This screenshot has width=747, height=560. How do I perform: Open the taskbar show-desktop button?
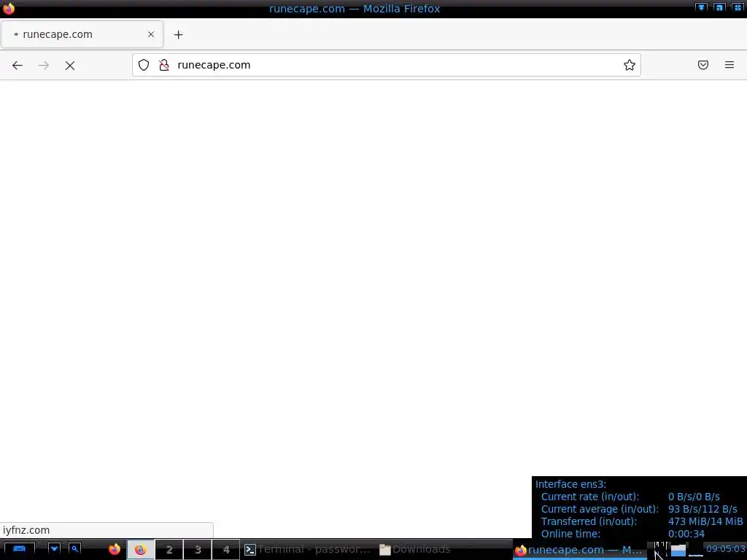click(19, 549)
